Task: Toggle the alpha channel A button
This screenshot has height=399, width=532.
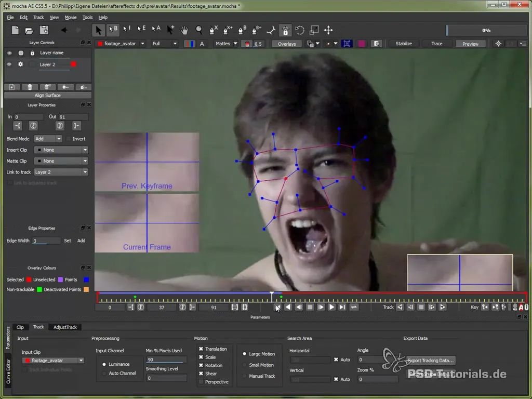Action: tap(202, 44)
